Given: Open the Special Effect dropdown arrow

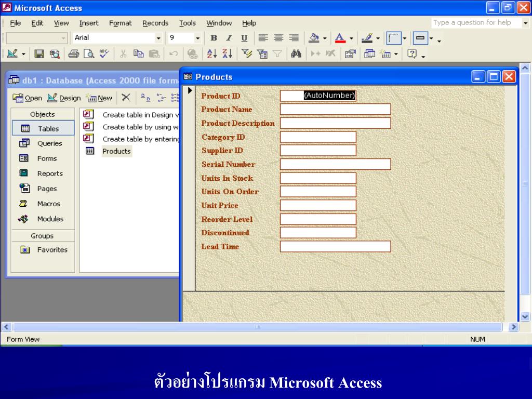Looking at the screenshot, I should 431,38.
